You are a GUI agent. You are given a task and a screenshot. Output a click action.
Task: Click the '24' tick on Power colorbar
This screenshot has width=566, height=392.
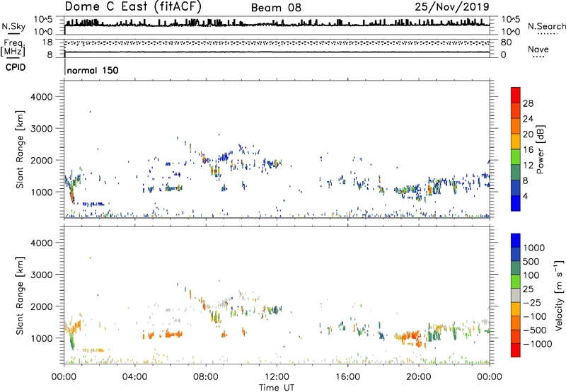(x=528, y=119)
